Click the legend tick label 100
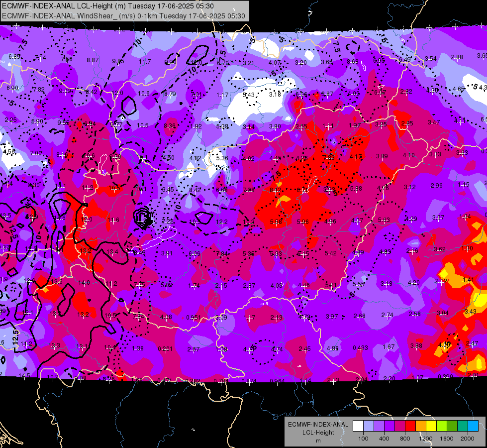487x448 pixels. click(x=363, y=439)
